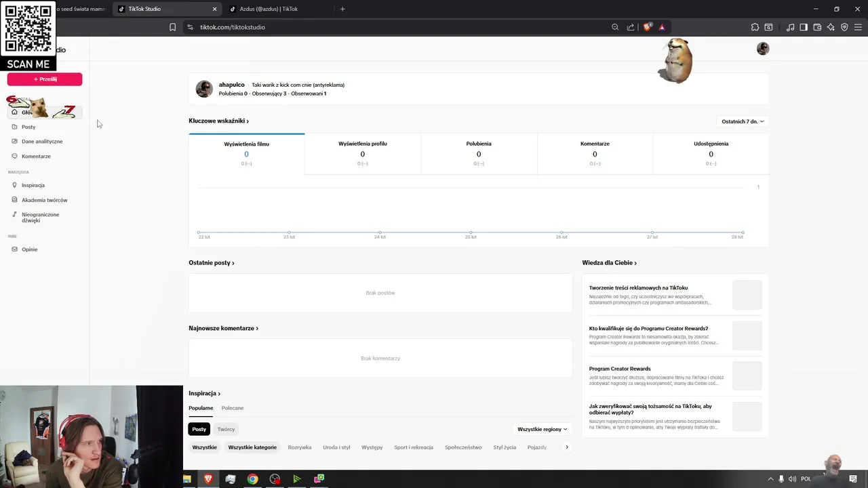Select the Wyświetlenia filmu metric tab
This screenshot has height=488, width=868.
247,154
